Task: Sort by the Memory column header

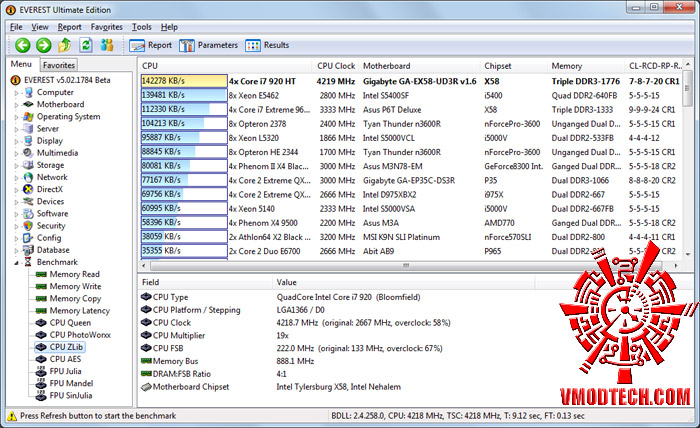Action: (x=586, y=66)
